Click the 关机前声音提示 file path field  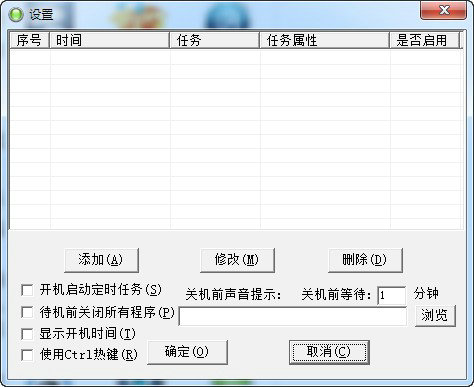pyautogui.click(x=293, y=316)
